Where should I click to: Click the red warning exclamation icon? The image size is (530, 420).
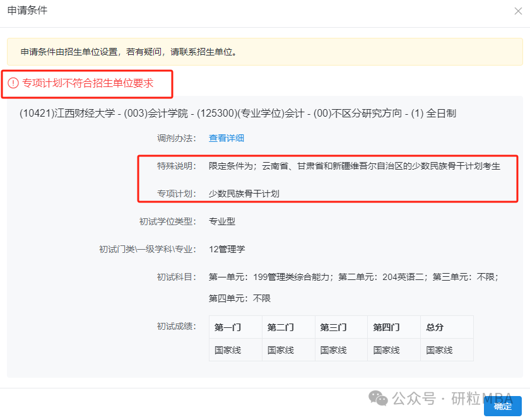click(x=13, y=83)
